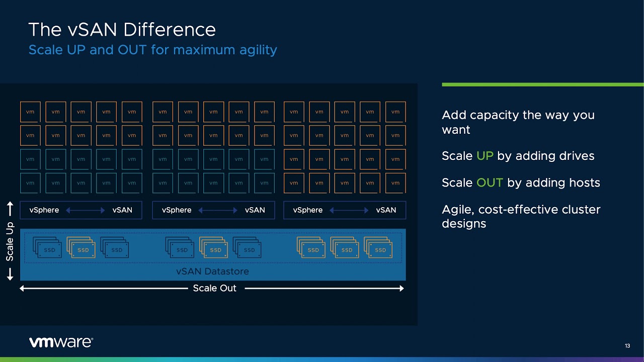This screenshot has height=362, width=644.
Task: Click the Scale Out right arrowhead
Action: tap(401, 288)
